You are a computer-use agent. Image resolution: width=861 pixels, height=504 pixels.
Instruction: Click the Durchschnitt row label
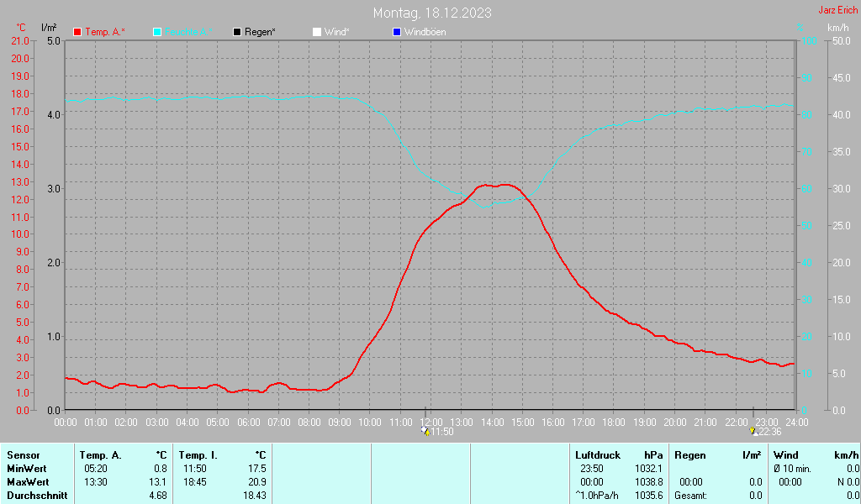(34, 496)
